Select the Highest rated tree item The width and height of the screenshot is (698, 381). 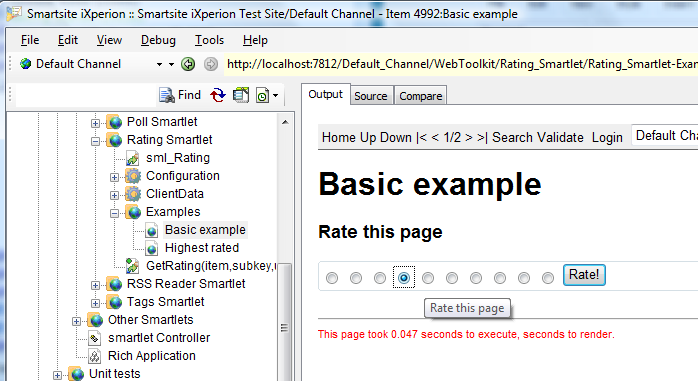pyautogui.click(x=202, y=248)
